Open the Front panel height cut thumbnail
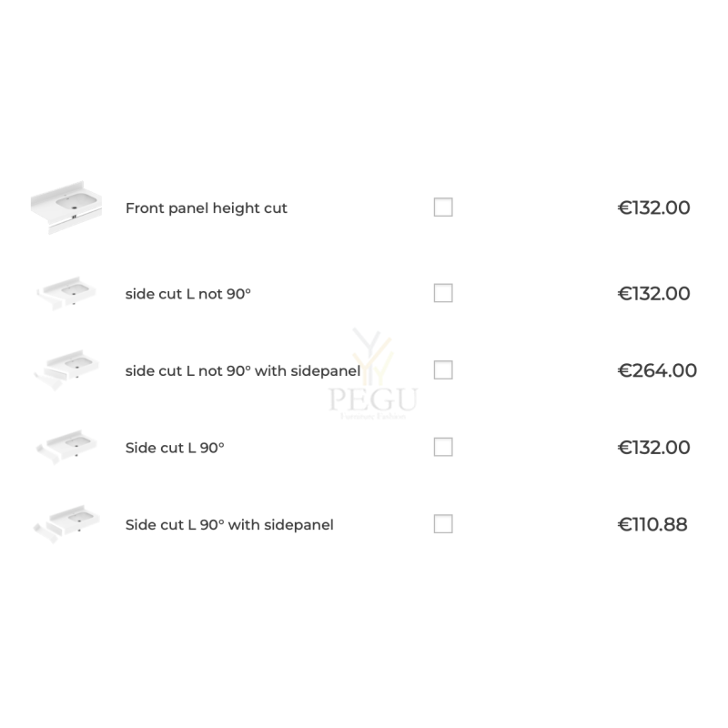This screenshot has width=728, height=728. click(x=66, y=207)
